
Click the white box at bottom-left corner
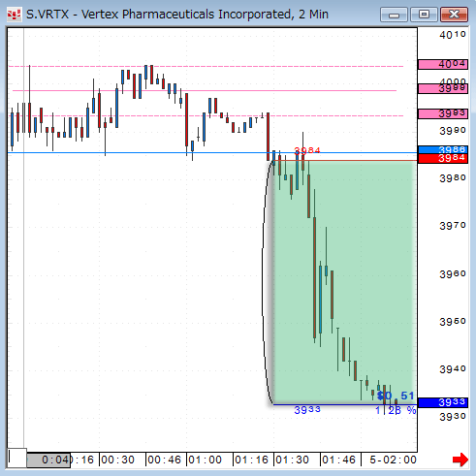[x=16, y=458]
